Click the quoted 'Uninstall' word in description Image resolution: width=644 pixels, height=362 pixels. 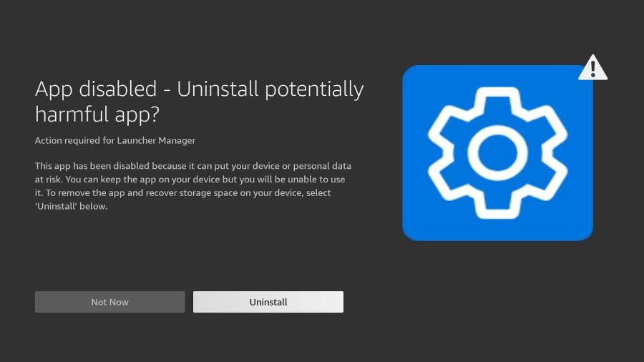tap(55, 206)
